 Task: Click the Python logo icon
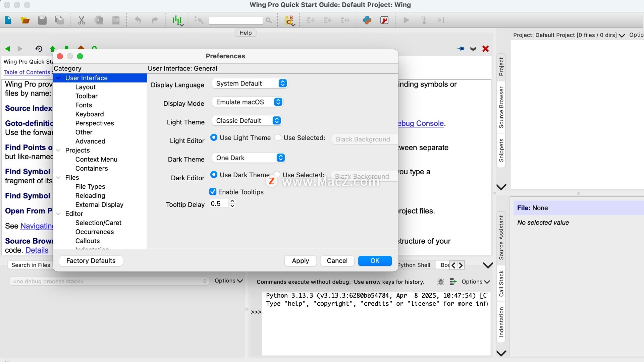(x=367, y=20)
